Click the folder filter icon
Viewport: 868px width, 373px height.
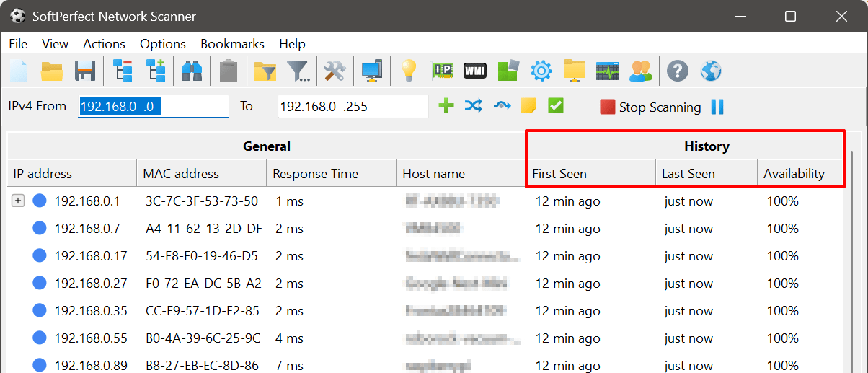pos(265,71)
